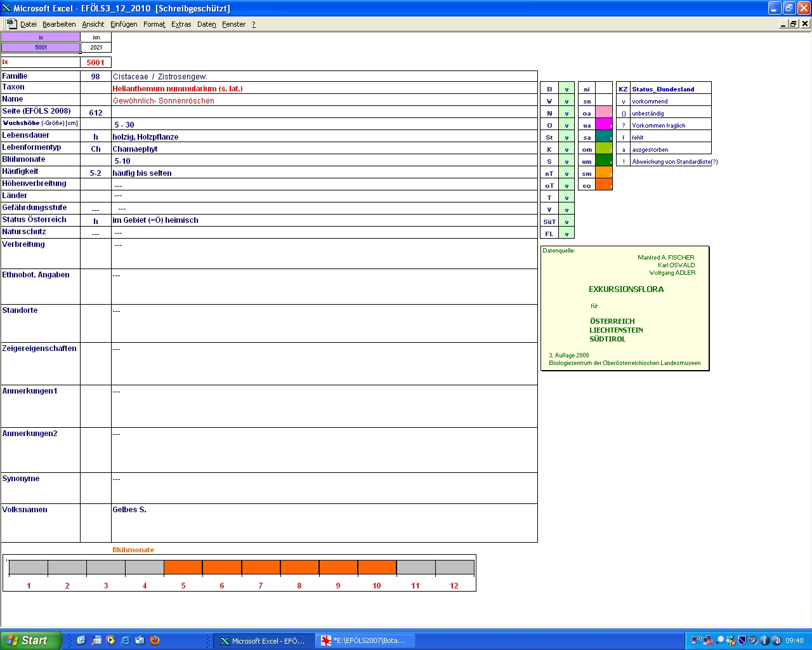Select the green status cell for FL

tap(566, 234)
